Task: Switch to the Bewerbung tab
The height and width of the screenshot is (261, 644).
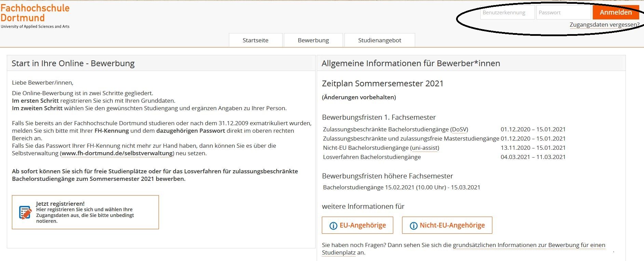Action: pos(313,40)
